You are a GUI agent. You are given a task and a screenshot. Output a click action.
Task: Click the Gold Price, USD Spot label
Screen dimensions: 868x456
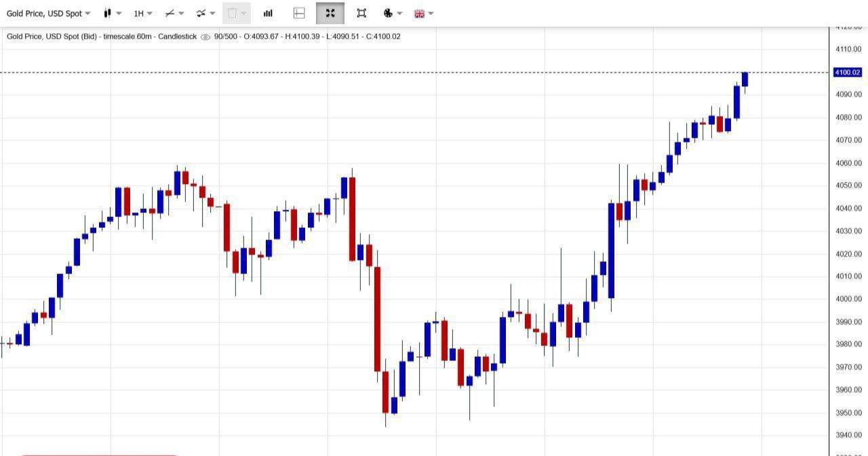pyautogui.click(x=44, y=14)
